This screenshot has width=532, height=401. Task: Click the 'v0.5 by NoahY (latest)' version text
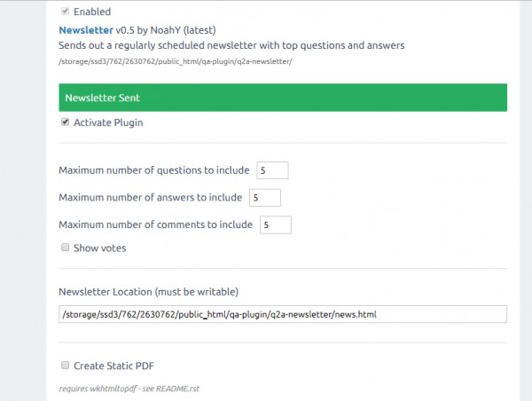pyautogui.click(x=168, y=29)
